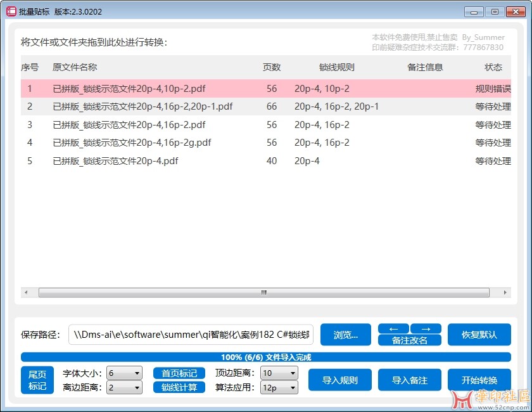Toggle the 尾页标记 button
The height and width of the screenshot is (412, 532).
(x=37, y=380)
